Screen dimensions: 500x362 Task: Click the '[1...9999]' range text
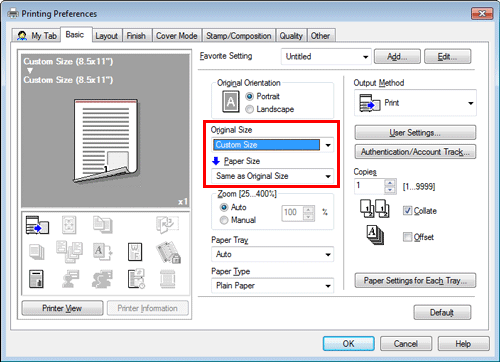point(419,187)
